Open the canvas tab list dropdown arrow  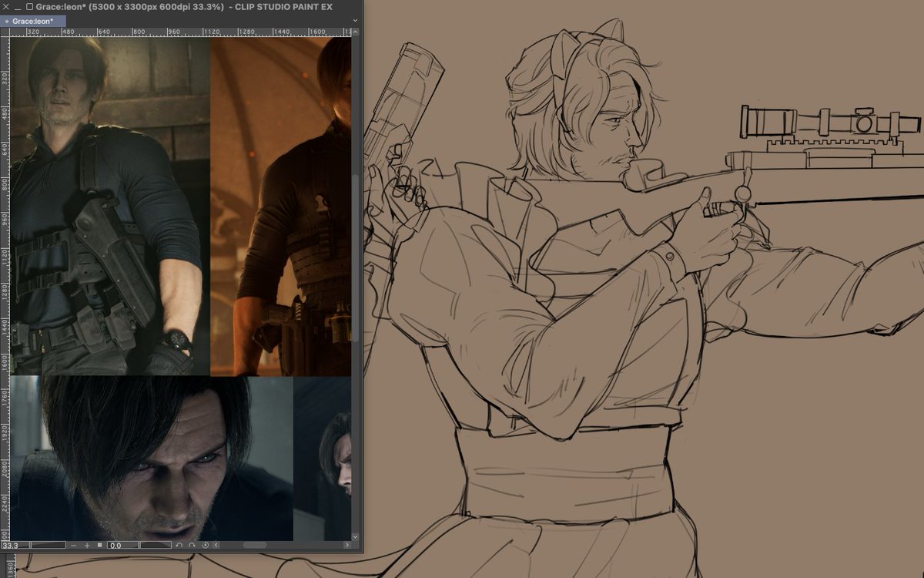pyautogui.click(x=355, y=21)
